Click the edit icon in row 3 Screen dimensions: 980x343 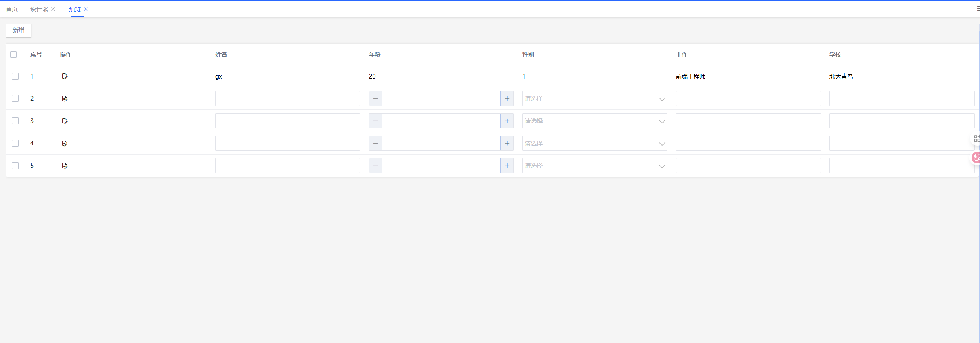[65, 121]
